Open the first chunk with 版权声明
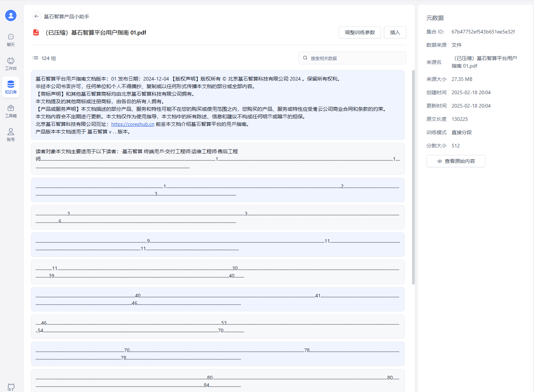 pos(218,105)
